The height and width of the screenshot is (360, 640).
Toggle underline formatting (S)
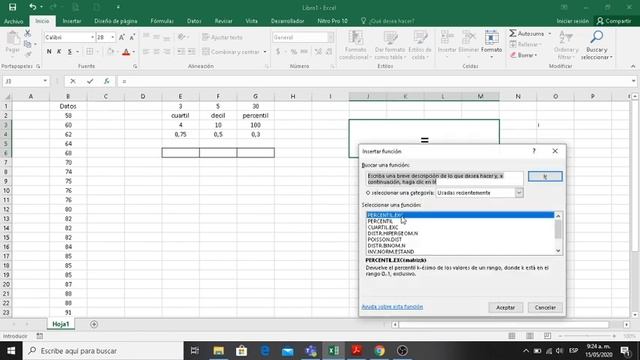(x=70, y=51)
